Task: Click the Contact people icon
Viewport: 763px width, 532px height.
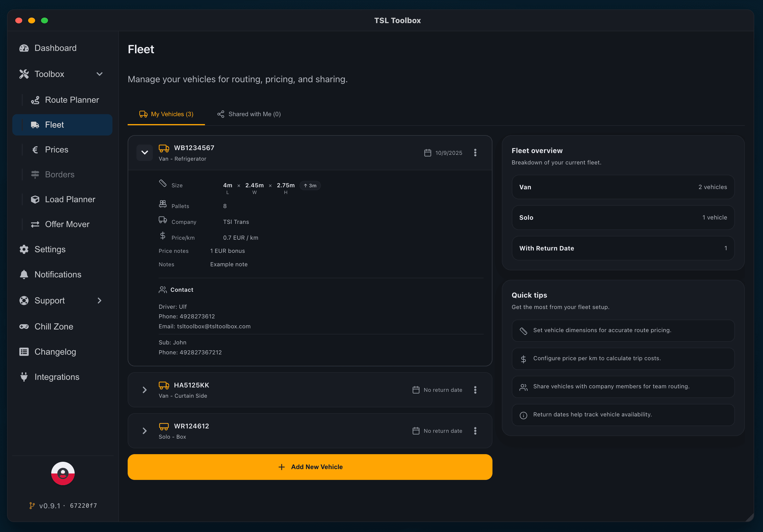Action: click(162, 290)
